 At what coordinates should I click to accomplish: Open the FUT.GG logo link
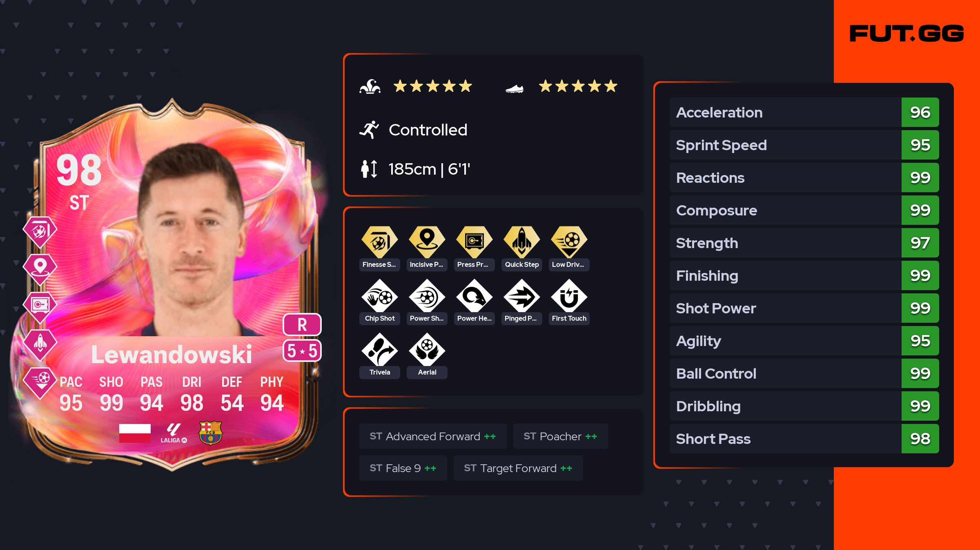(906, 33)
